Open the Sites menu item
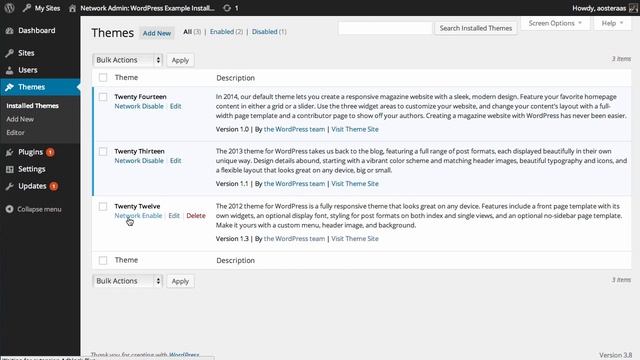This screenshot has width=640, height=360. [26, 53]
